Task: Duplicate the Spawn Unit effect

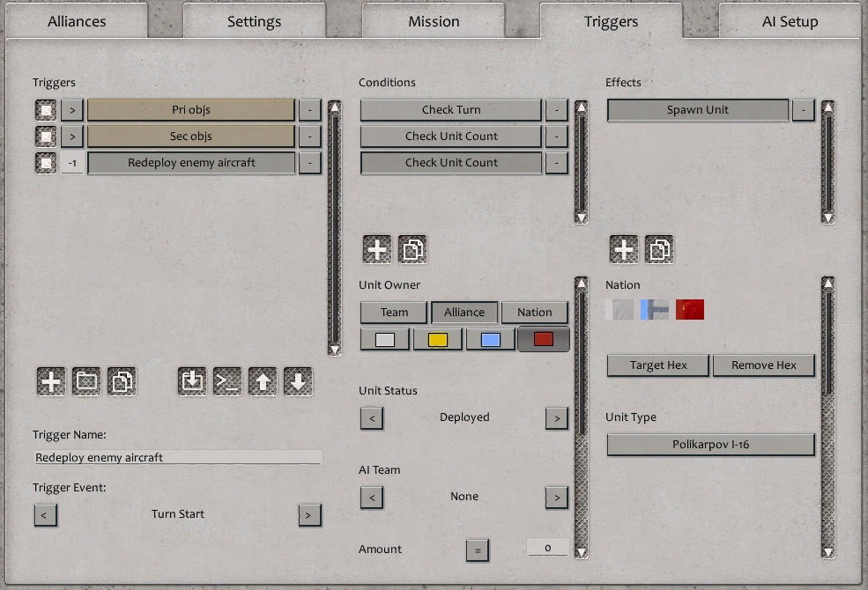Action: coord(658,249)
